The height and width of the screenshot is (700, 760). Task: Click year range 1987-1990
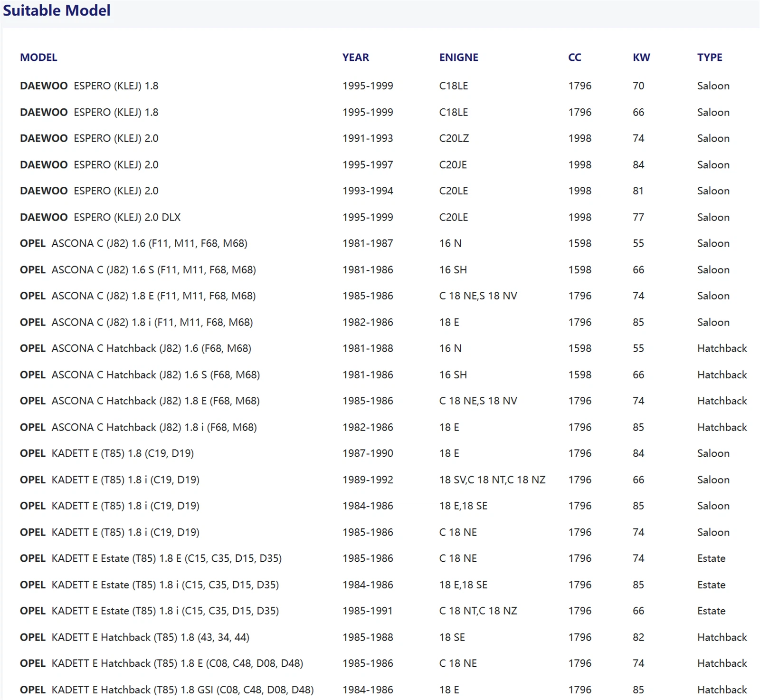[368, 453]
